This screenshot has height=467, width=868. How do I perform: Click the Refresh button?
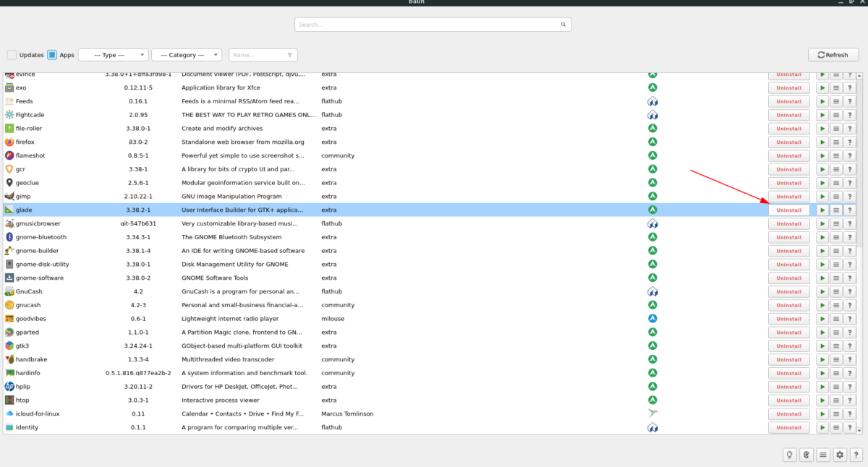833,55
